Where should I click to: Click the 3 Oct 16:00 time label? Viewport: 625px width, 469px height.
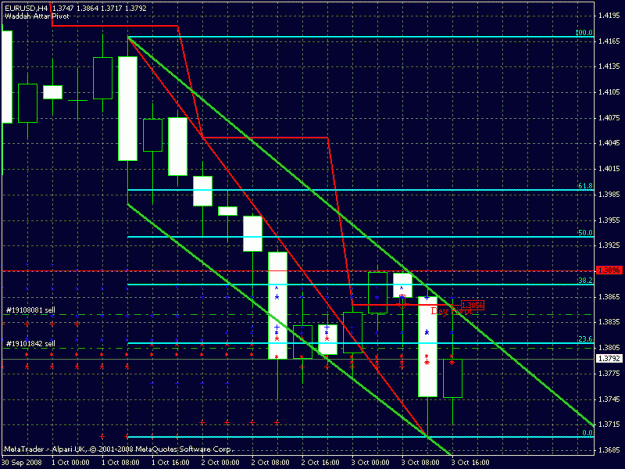pos(470,462)
